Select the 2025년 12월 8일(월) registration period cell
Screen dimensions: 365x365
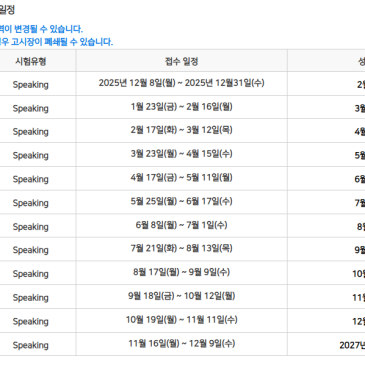tap(182, 83)
